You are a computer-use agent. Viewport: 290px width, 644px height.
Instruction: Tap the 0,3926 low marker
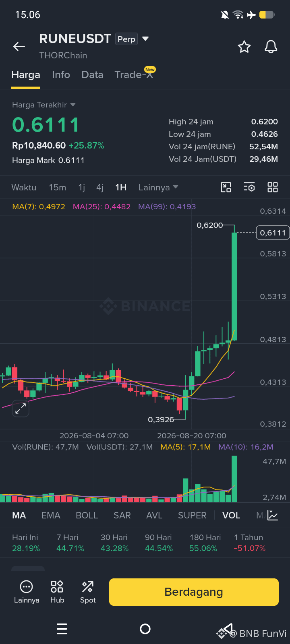pyautogui.click(x=161, y=419)
